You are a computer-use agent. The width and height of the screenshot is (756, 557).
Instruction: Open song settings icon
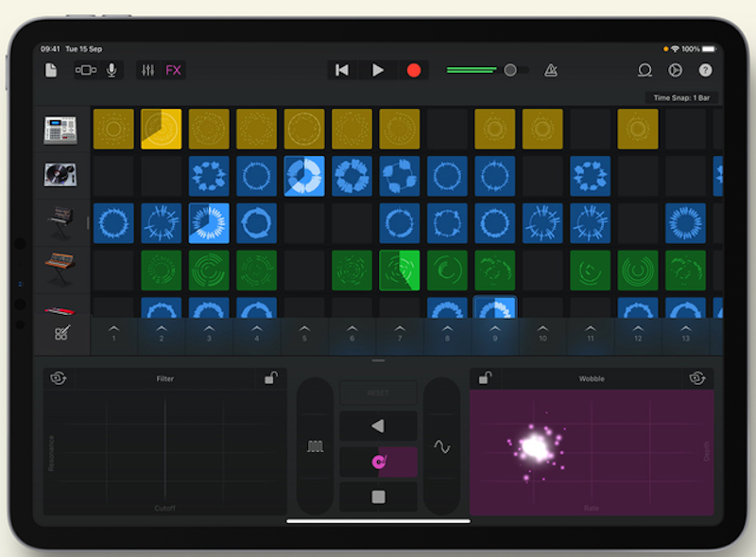pyautogui.click(x=675, y=71)
